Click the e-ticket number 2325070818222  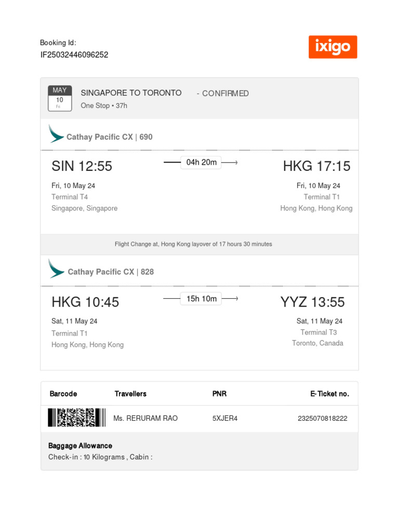[323, 418]
